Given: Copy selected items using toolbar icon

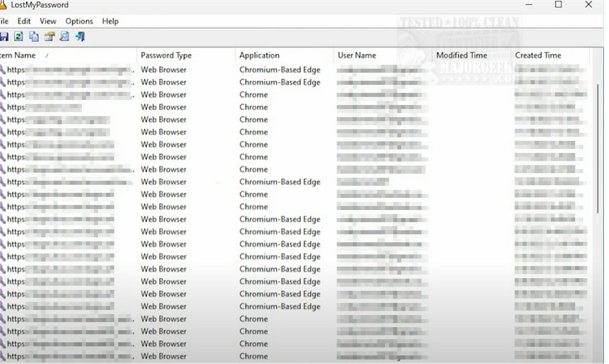Looking at the screenshot, I should click(x=34, y=36).
